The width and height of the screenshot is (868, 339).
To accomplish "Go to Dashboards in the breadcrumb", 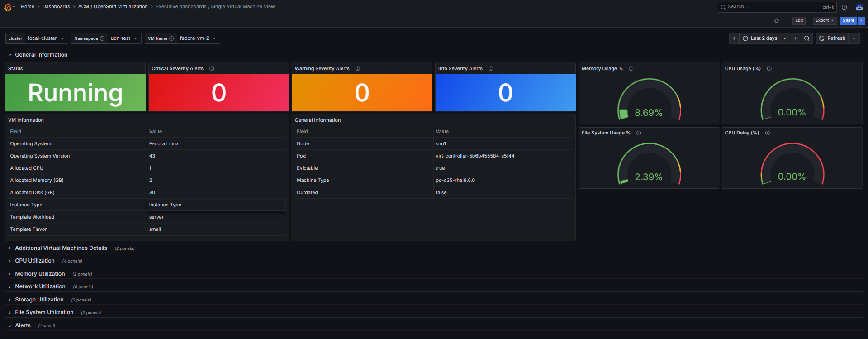I will [x=56, y=7].
